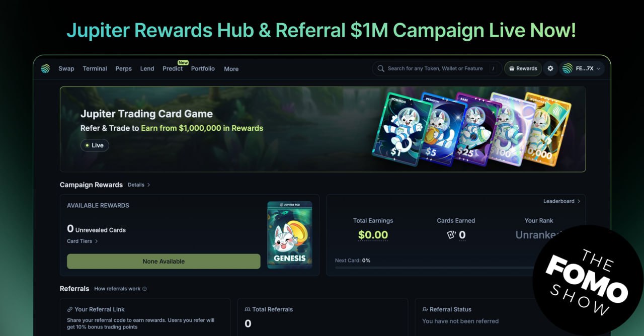
Task: Click the Jupiter logo icon
Action: tap(45, 68)
